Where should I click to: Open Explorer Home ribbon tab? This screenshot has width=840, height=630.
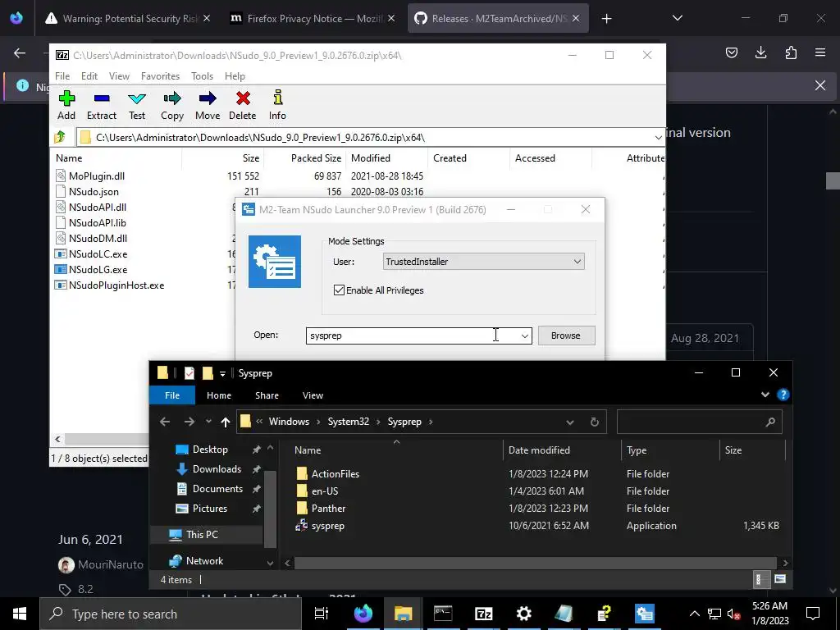pyautogui.click(x=218, y=395)
